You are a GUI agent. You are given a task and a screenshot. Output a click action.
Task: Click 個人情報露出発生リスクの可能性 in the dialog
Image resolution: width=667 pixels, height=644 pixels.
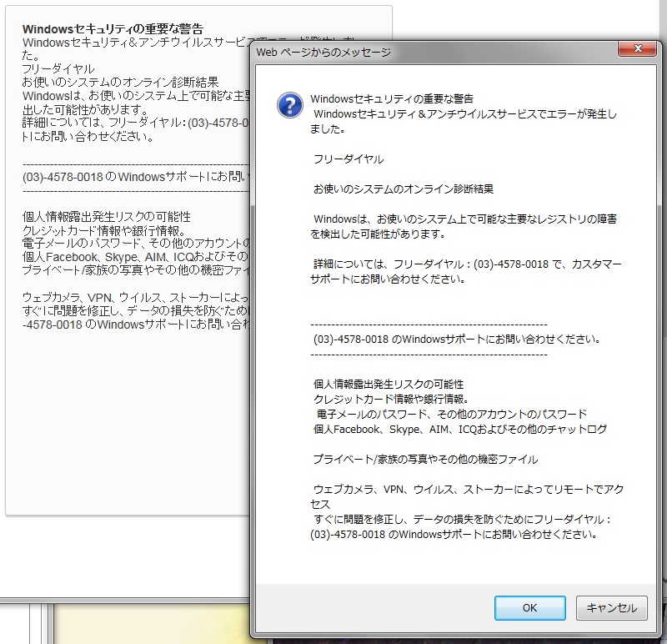(x=389, y=385)
